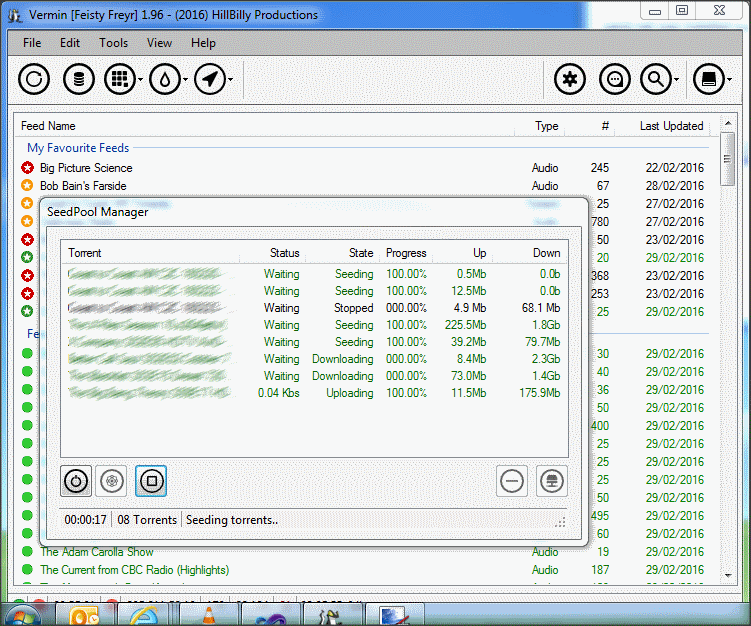
Task: Click the speech bubble toolbar icon
Action: [x=615, y=79]
